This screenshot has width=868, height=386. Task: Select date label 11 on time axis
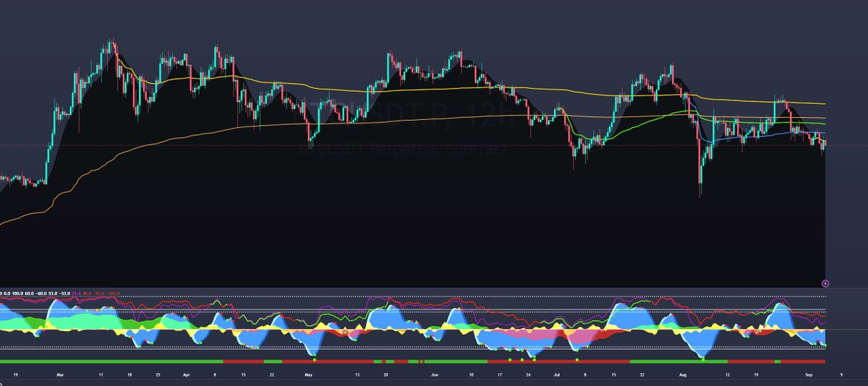[x=101, y=375]
